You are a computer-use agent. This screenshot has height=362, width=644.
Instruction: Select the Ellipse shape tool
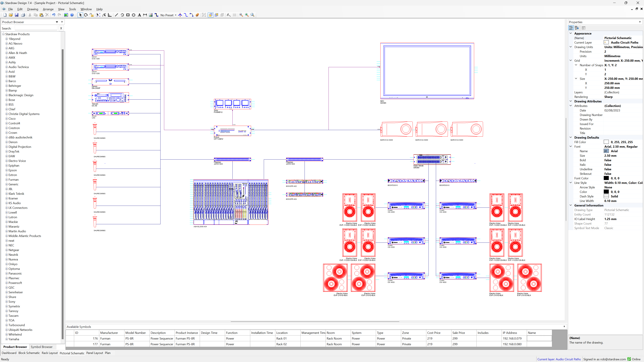pyautogui.click(x=133, y=15)
